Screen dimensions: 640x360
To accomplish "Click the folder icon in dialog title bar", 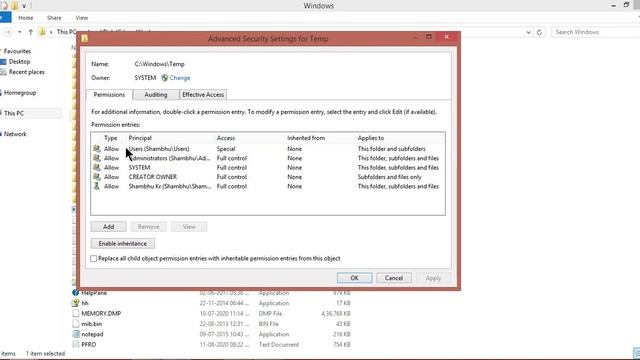I will 84,38.
